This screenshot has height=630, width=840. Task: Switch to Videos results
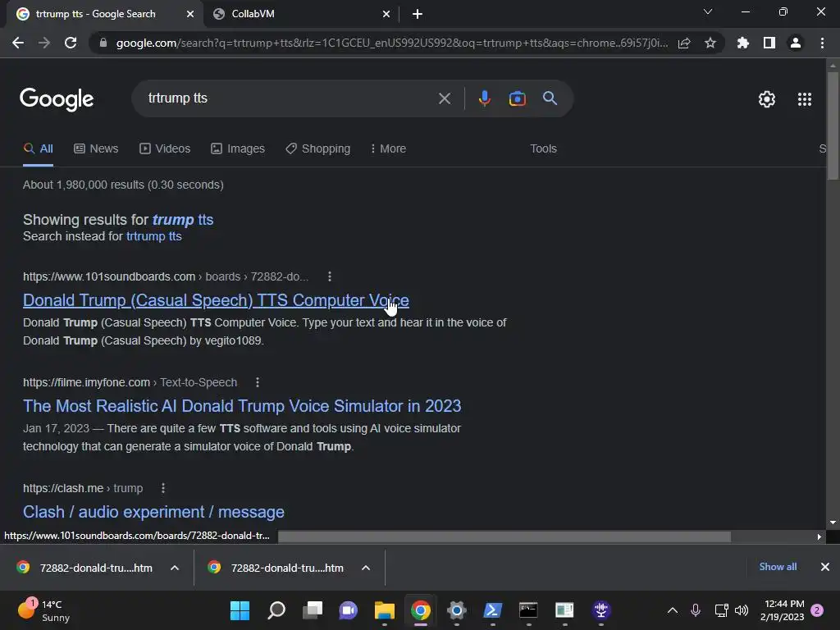click(165, 149)
